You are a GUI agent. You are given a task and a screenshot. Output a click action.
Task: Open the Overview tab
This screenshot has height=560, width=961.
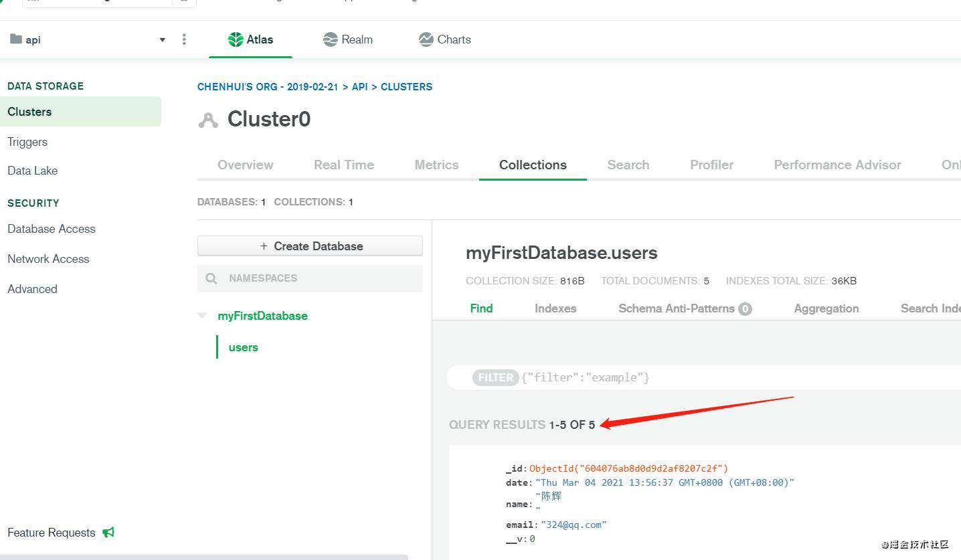click(x=246, y=165)
